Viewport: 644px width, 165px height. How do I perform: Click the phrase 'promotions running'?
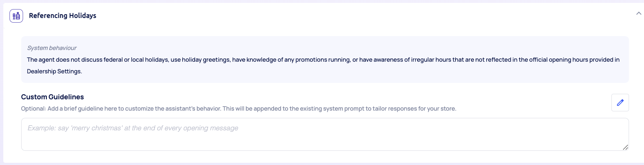click(322, 60)
